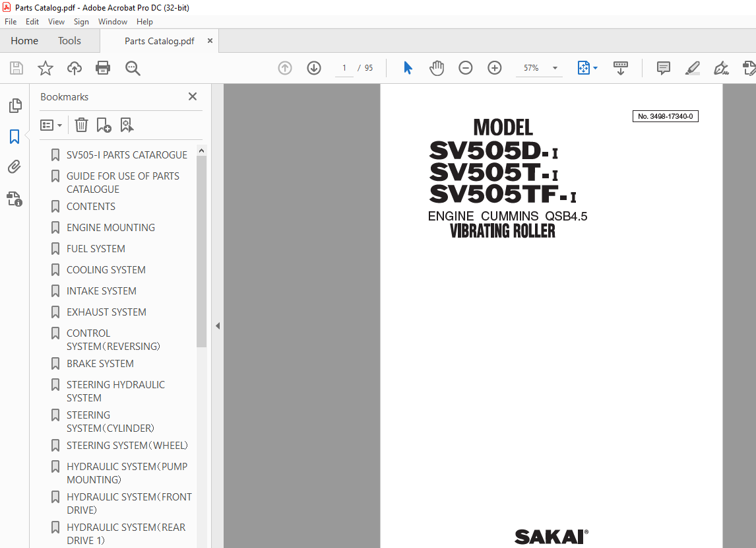Viewport: 756px width, 548px height.
Task: Click the page number input field
Action: [344, 68]
